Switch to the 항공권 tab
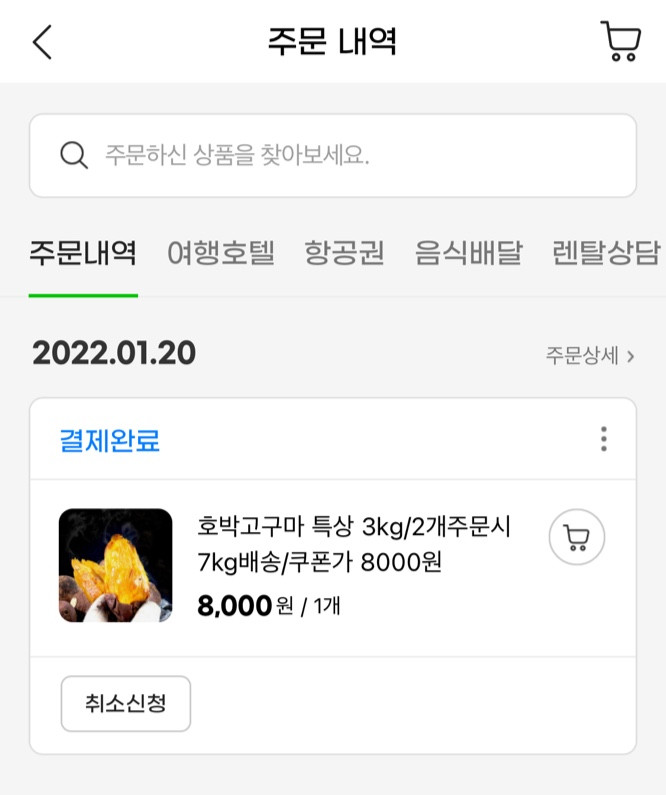Screen dimensions: 666x795 [x=345, y=253]
